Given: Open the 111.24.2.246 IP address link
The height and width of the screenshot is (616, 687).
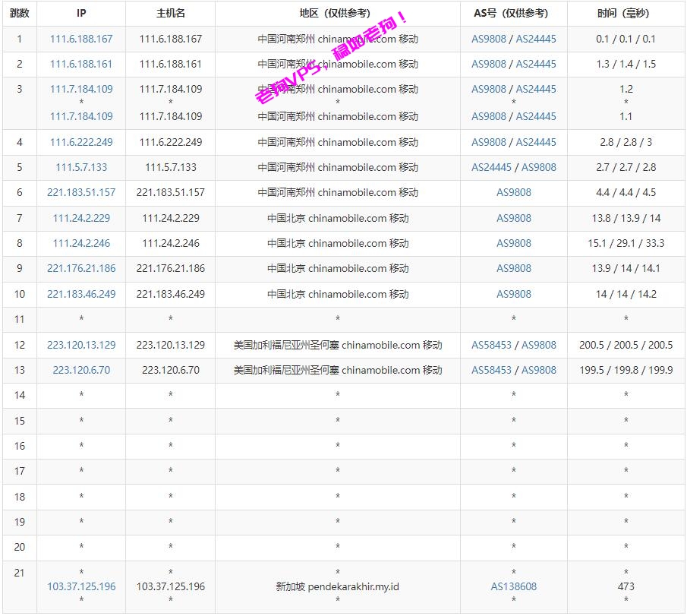Looking at the screenshot, I should click(81, 243).
